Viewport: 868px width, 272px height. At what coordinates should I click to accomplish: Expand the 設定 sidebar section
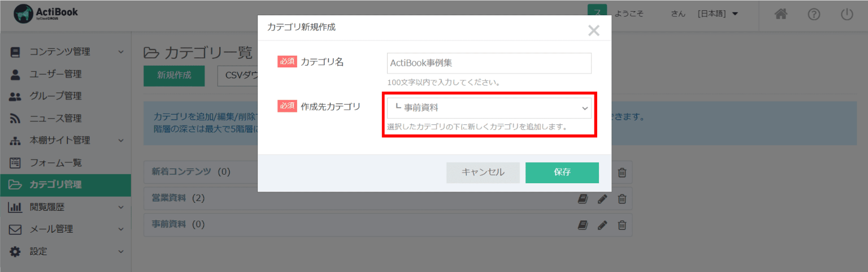(x=66, y=251)
